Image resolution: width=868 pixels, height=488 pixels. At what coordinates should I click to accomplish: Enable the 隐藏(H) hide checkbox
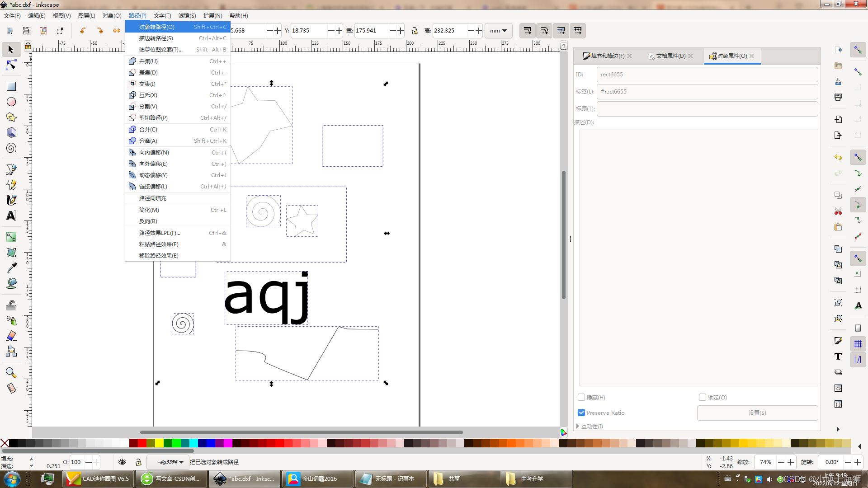(x=581, y=397)
